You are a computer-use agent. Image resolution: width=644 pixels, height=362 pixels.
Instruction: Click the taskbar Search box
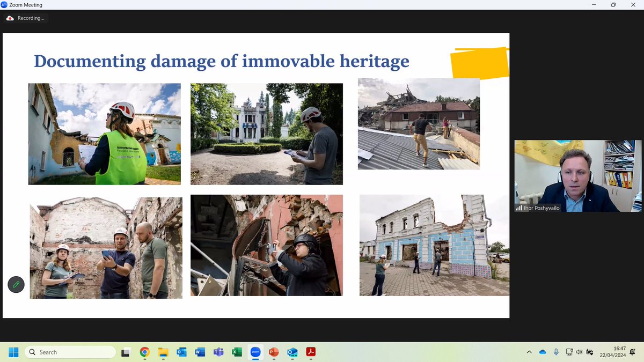pos(70,352)
